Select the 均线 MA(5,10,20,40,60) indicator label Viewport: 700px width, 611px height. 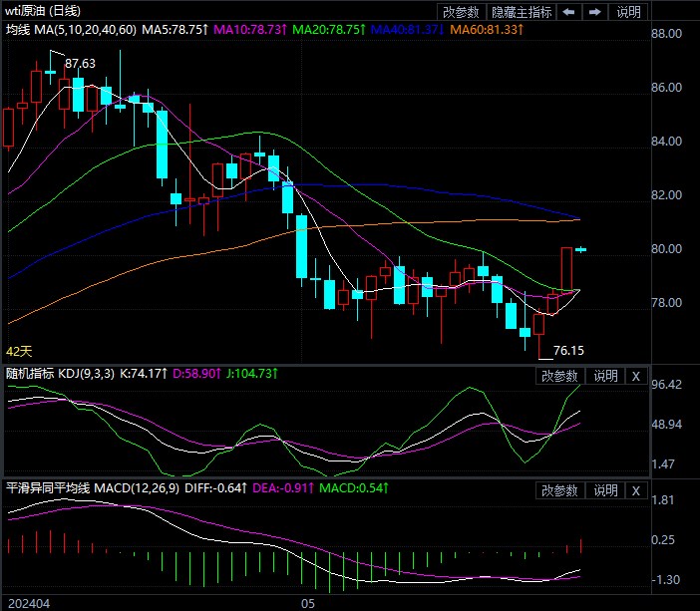[70, 31]
